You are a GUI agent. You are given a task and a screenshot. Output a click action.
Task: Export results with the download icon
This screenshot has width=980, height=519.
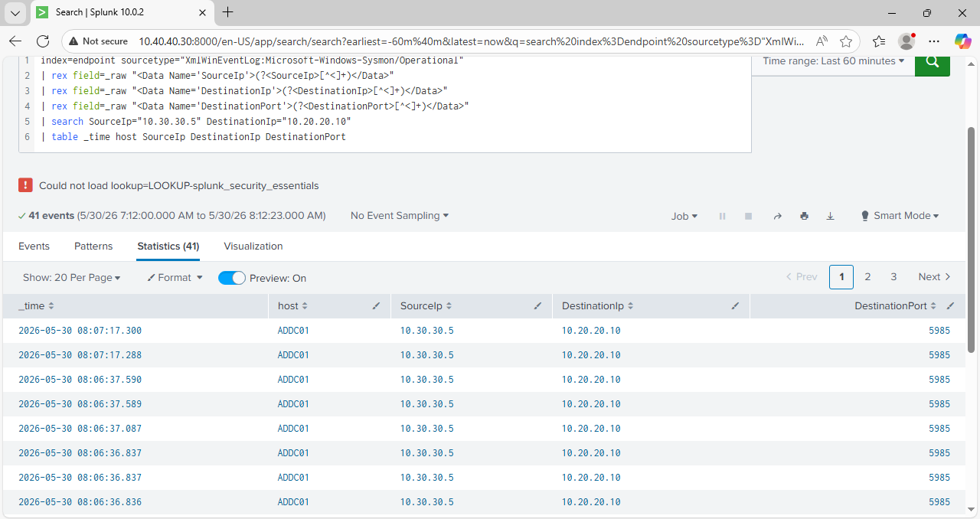click(830, 217)
